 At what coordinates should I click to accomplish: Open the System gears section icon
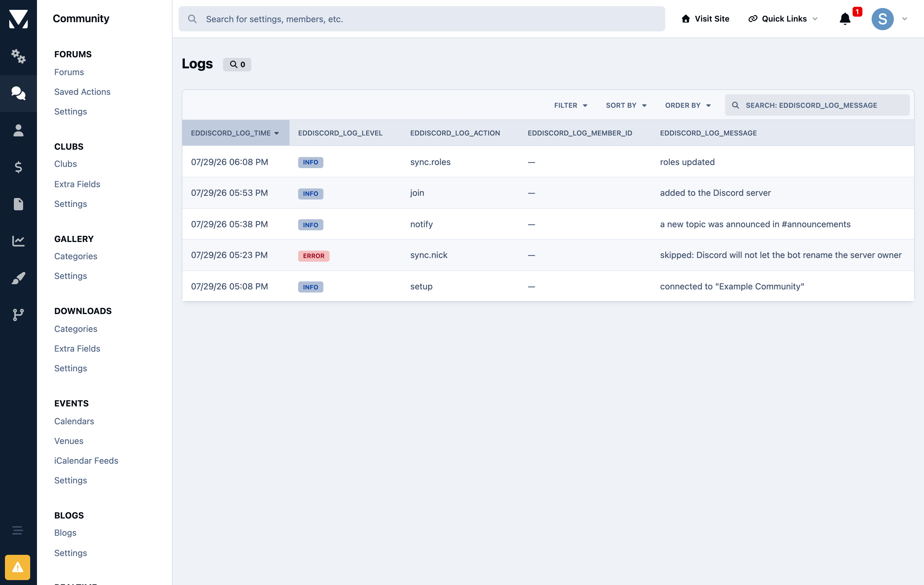coord(18,56)
